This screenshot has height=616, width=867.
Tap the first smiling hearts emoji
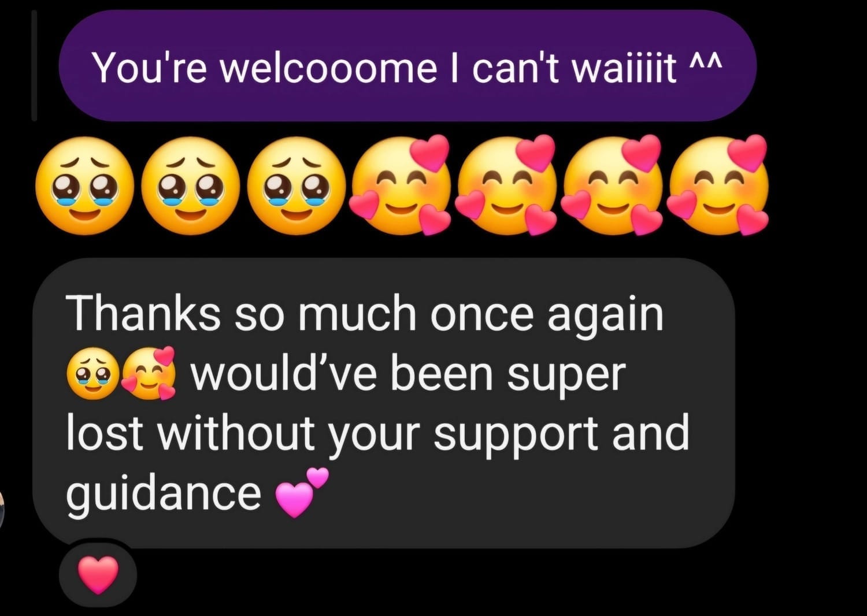coord(400,185)
